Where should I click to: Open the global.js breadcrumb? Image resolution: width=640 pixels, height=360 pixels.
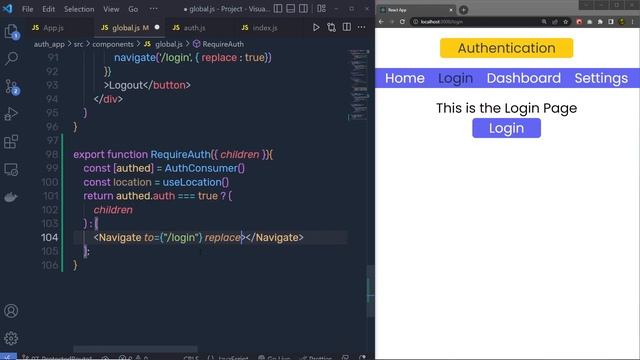pos(164,44)
